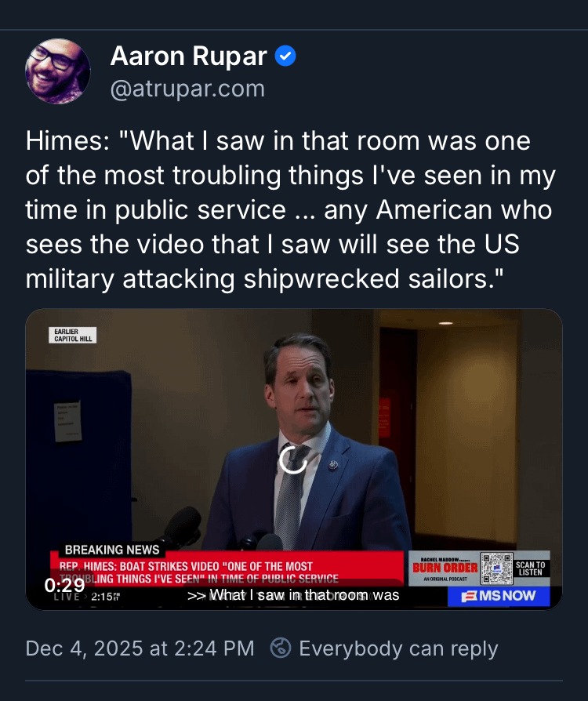
Task: Click the 0:29 video duration label
Action: [64, 585]
